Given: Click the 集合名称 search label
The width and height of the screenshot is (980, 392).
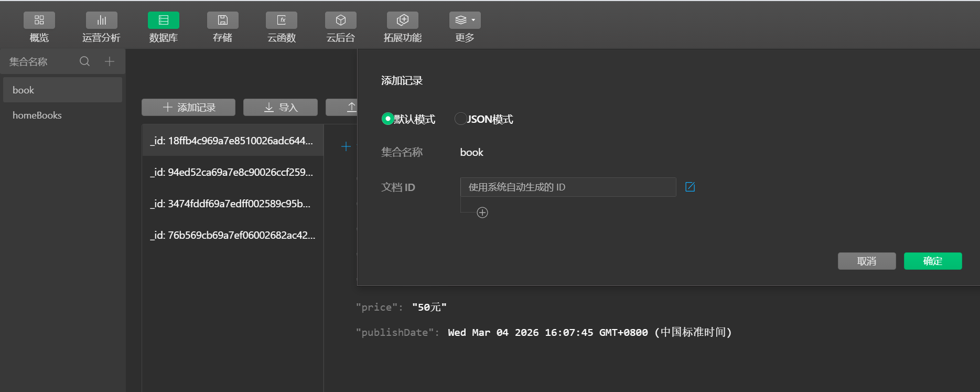Looking at the screenshot, I should (28, 61).
